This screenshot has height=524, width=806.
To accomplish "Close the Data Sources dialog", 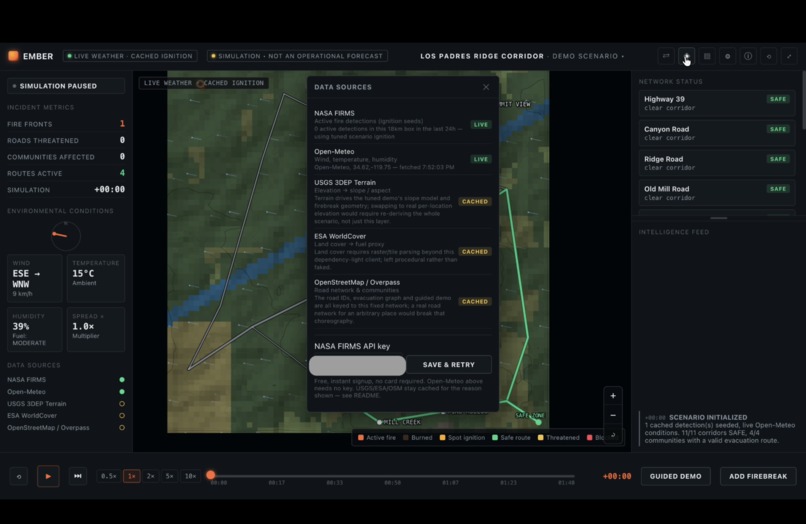I will (486, 87).
